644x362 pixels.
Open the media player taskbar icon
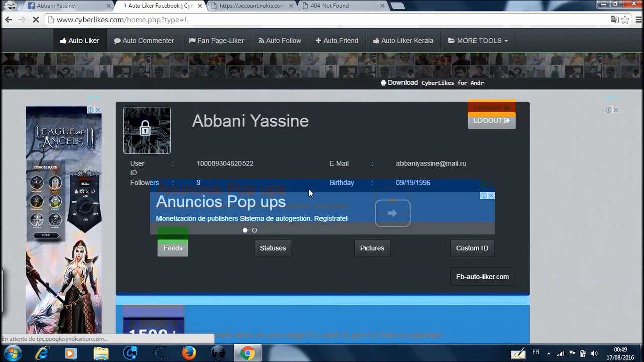(x=71, y=353)
